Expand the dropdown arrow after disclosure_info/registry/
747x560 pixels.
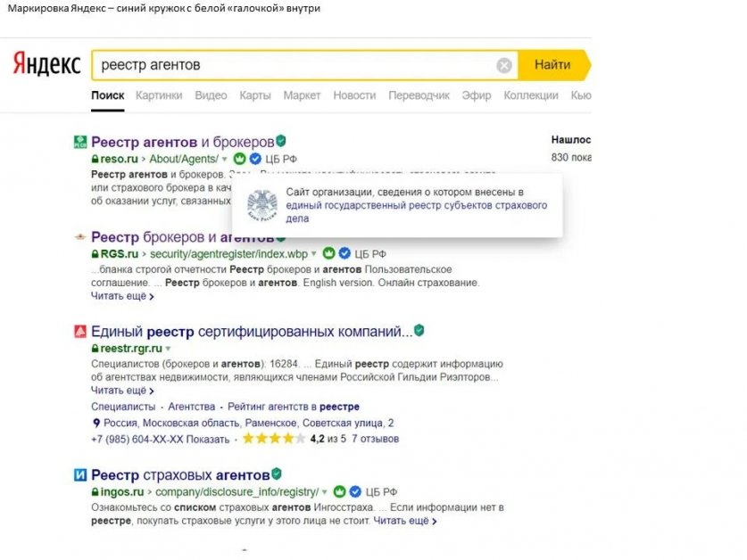(x=325, y=492)
